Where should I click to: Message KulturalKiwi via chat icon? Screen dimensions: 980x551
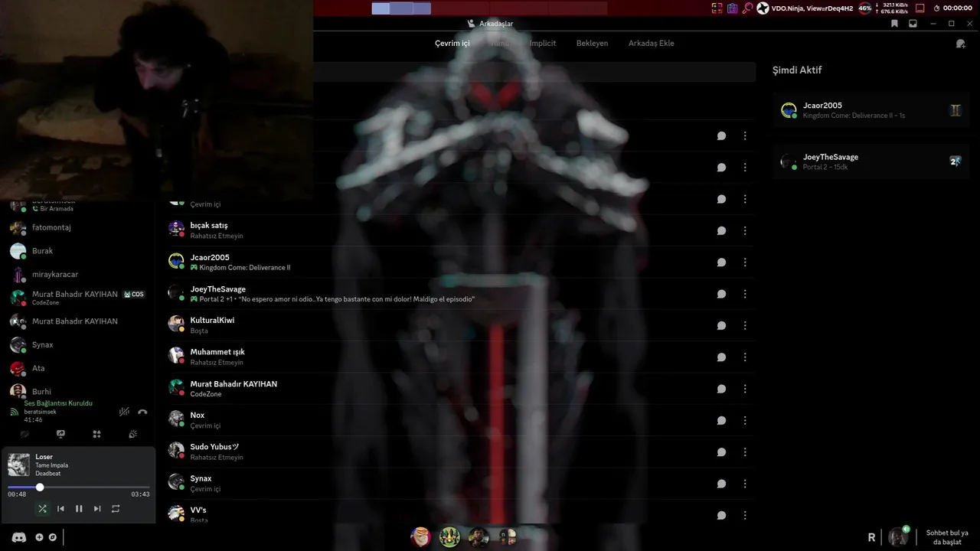coord(721,325)
